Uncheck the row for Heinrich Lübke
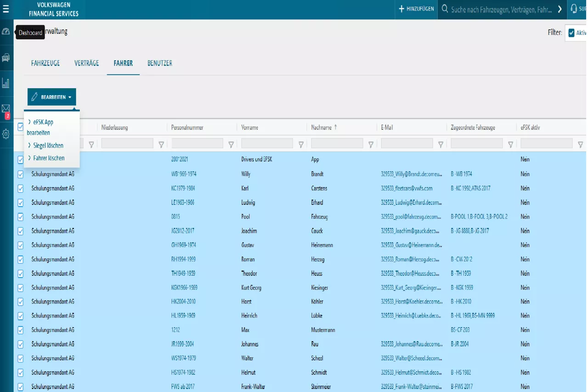 20,316
